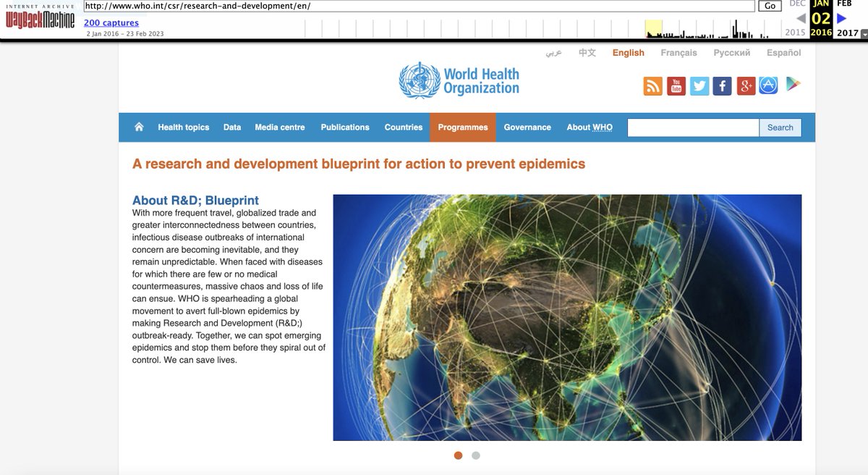Click the Wayback Machine logo
The width and height of the screenshot is (868, 475).
tap(40, 19)
